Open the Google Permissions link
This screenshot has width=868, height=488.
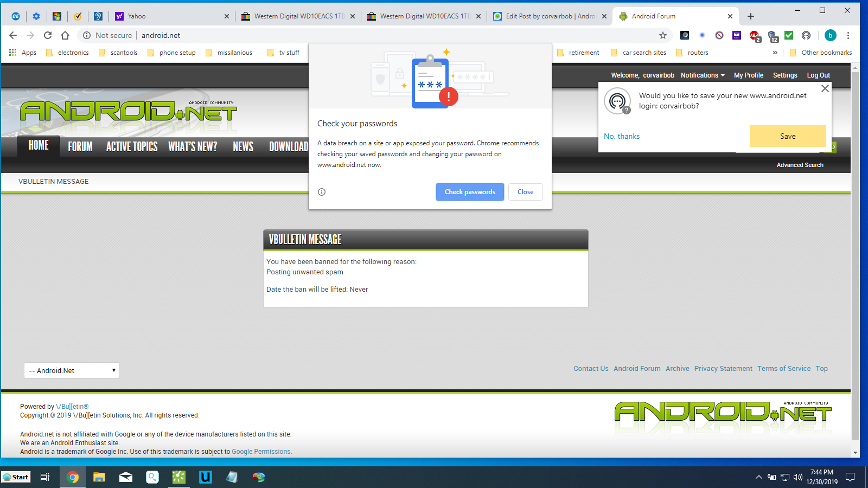coord(261,452)
